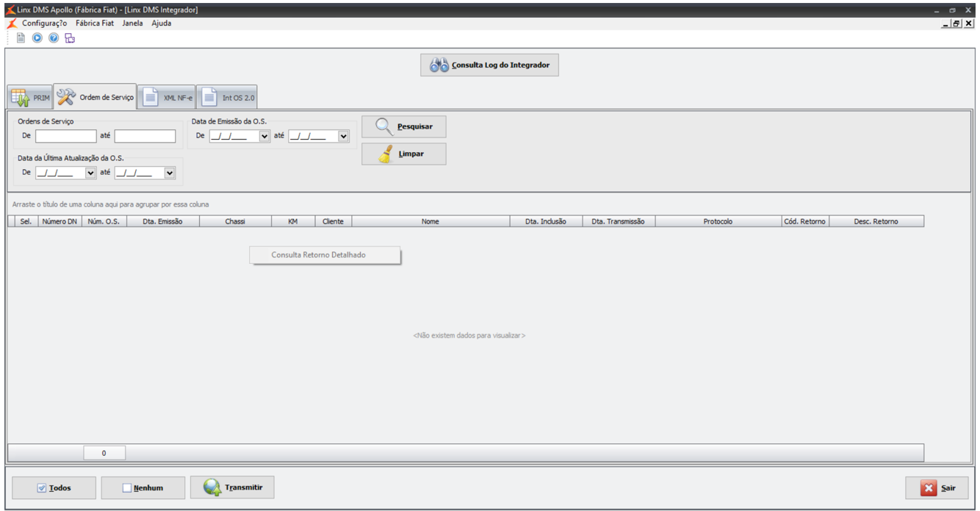This screenshot has height=511, width=980.
Task: Click the blue question mark help icon
Action: 54,37
